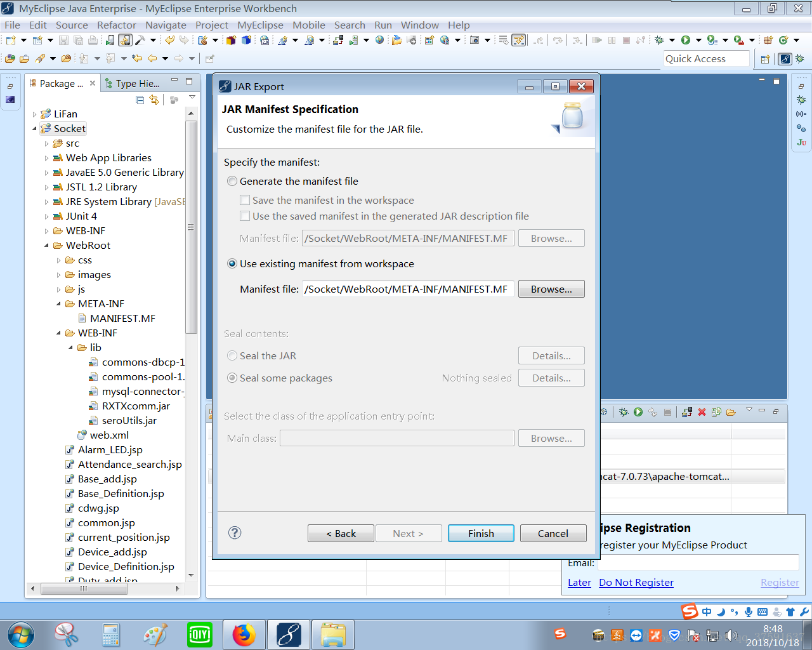Open Firefox from the taskbar
Screen dimensions: 812x650
click(244, 635)
